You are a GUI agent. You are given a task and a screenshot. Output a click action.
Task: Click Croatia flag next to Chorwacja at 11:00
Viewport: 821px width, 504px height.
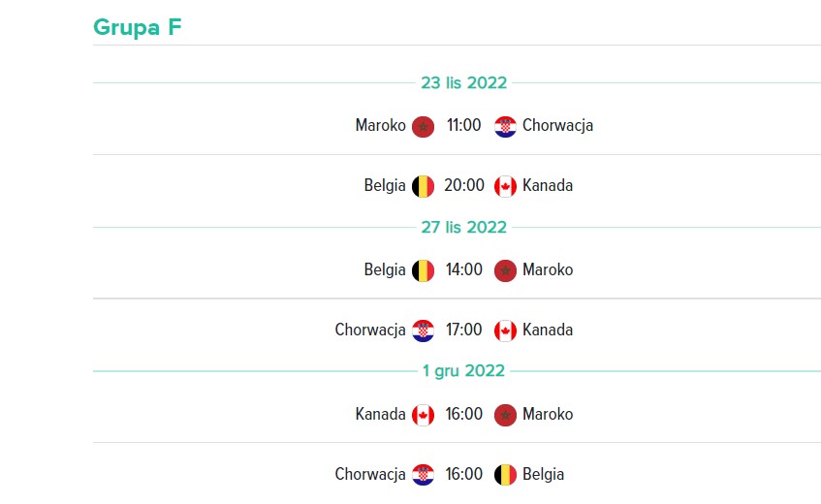pos(505,127)
